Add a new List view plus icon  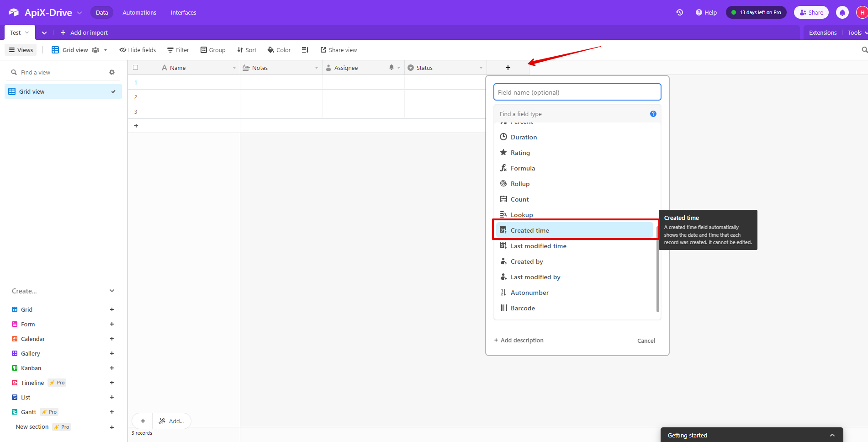(x=112, y=397)
